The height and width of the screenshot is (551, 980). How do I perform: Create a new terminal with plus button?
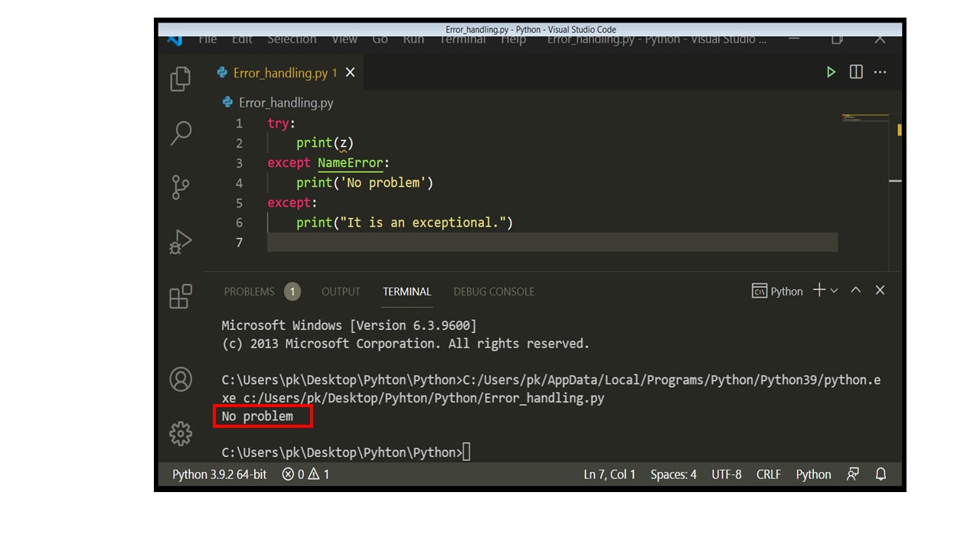click(x=820, y=291)
